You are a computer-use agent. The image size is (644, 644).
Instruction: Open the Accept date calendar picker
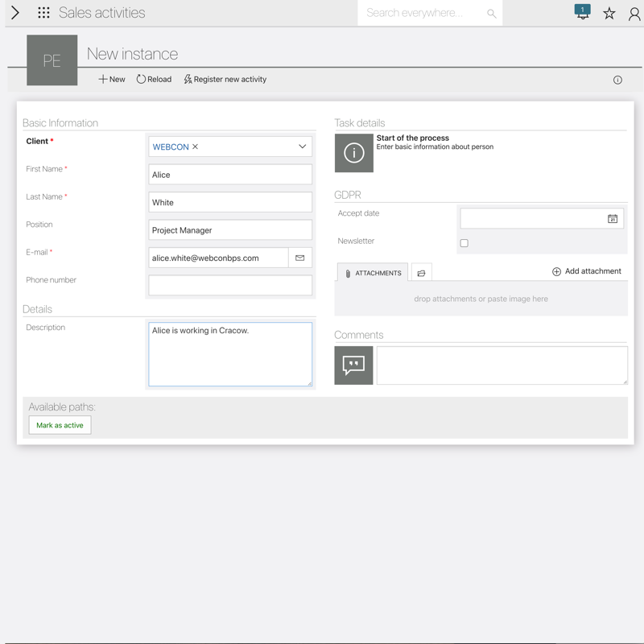(x=613, y=219)
